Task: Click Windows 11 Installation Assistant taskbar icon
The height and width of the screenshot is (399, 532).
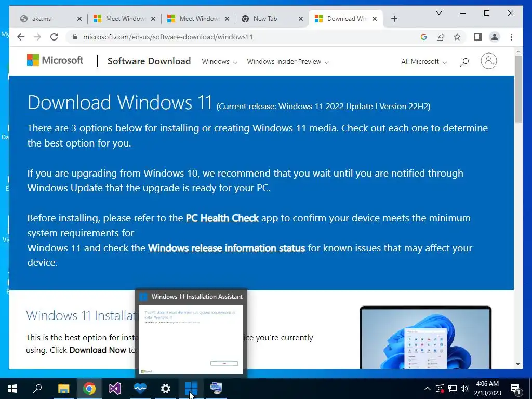Action: [191, 389]
